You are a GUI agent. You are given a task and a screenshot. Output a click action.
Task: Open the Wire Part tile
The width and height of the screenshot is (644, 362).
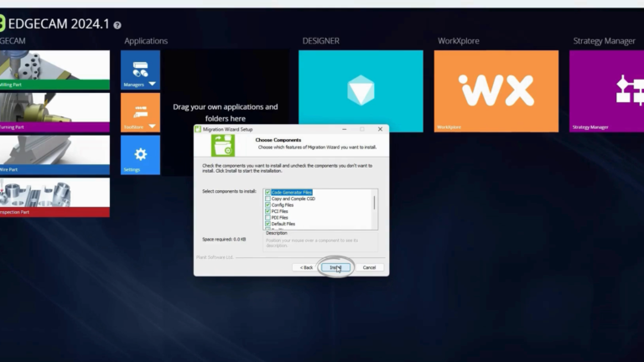click(55, 155)
